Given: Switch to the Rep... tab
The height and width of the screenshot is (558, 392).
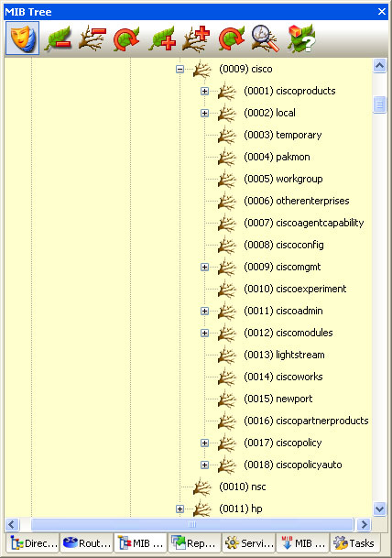Looking at the screenshot, I should pyautogui.click(x=194, y=543).
